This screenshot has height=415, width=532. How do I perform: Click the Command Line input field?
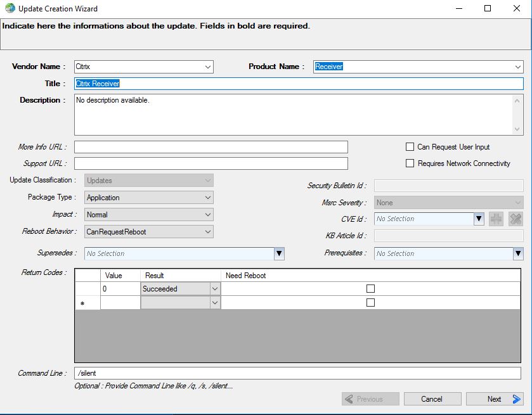pyautogui.click(x=297, y=373)
